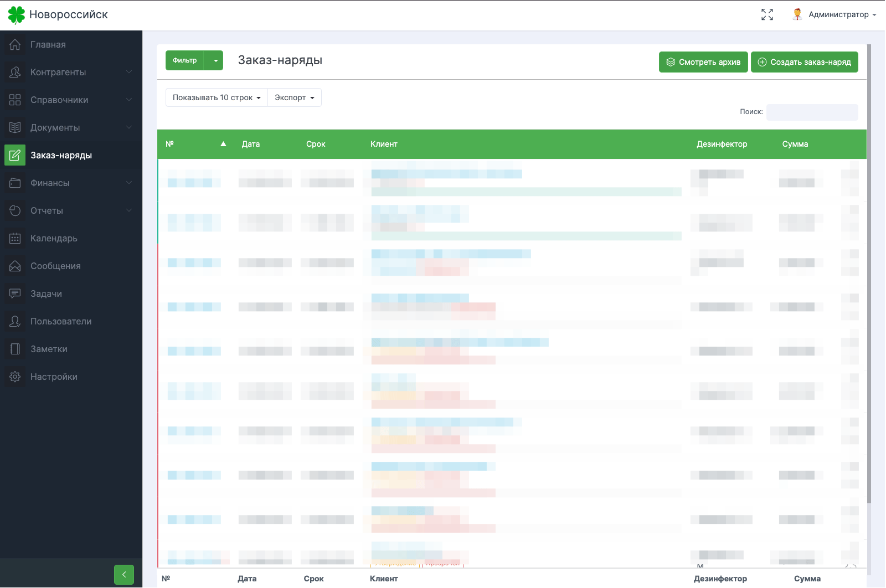
Task: Open the Заказ-наряды menu item
Action: 61,155
